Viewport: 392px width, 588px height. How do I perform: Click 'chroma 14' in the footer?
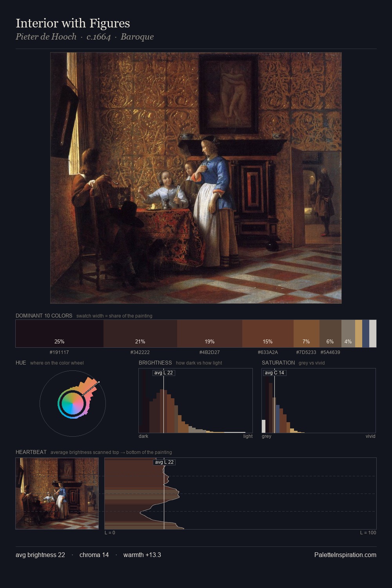(94, 555)
